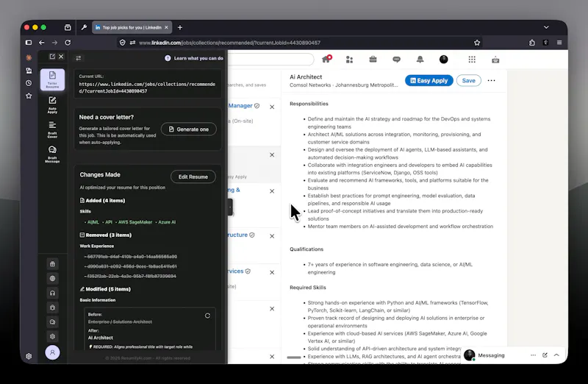
Task: Toggle the browser sidebar
Action: (x=29, y=43)
